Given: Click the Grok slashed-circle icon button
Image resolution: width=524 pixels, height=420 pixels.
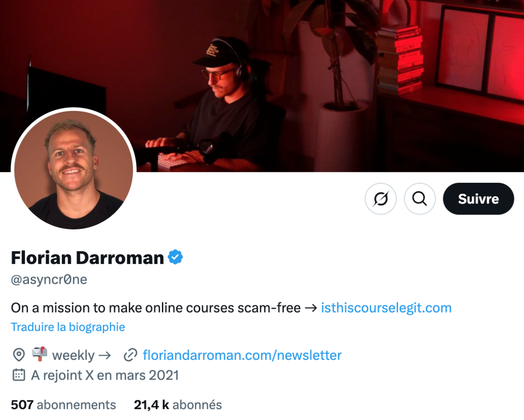Looking at the screenshot, I should click(x=380, y=199).
